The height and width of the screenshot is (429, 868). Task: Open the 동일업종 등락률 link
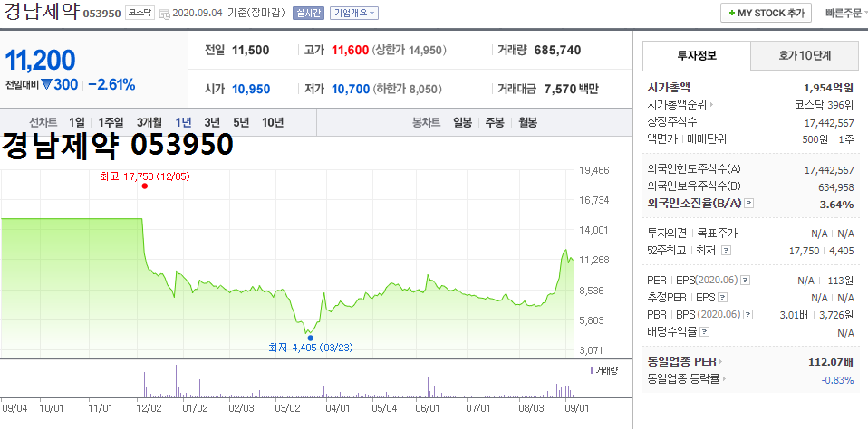(x=683, y=379)
